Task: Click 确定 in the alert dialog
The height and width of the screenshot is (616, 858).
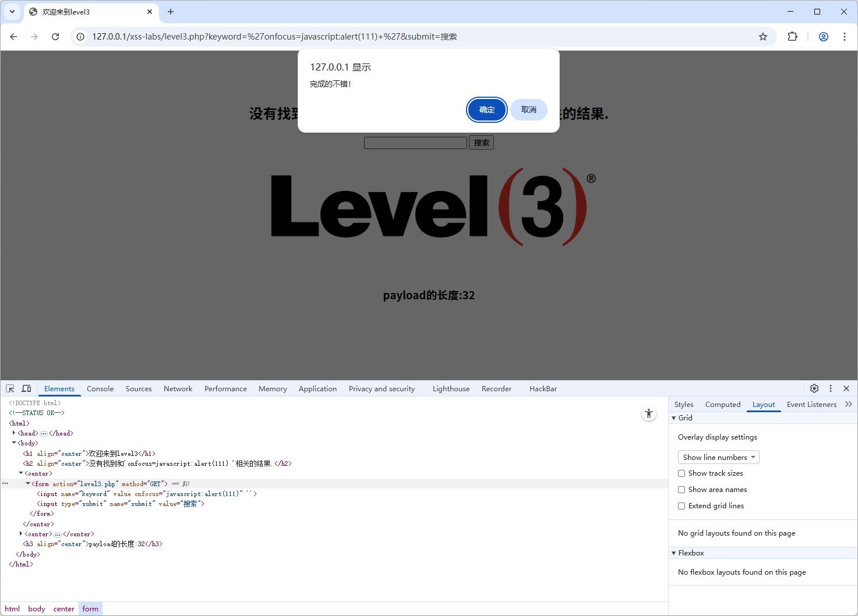Action: 487,109
